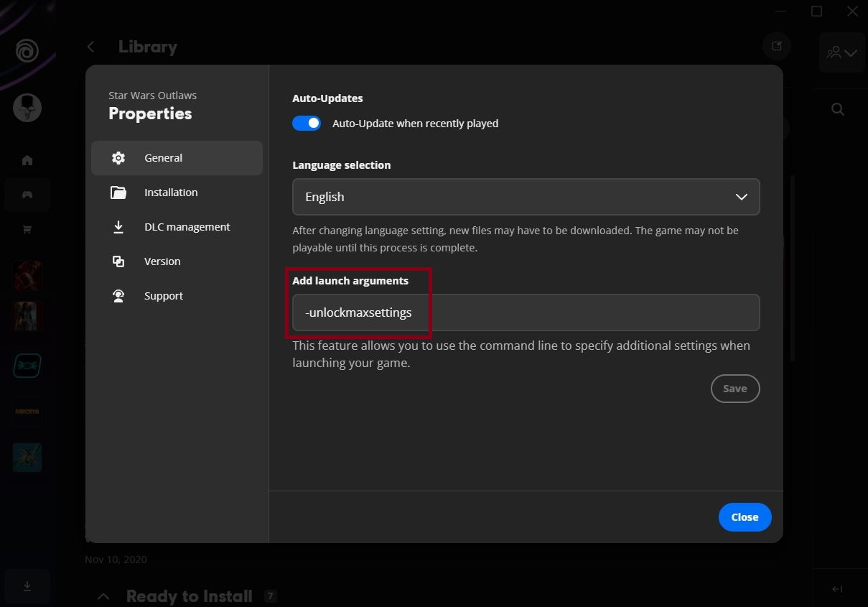Screen dimensions: 868x607
Task: Click the Save button for launch arguments
Action: coord(735,389)
